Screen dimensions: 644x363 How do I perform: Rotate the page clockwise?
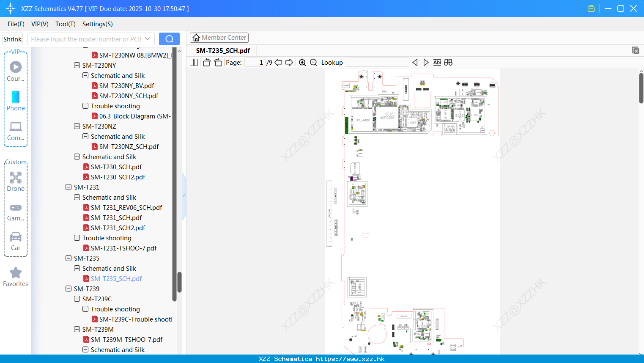[x=218, y=62]
